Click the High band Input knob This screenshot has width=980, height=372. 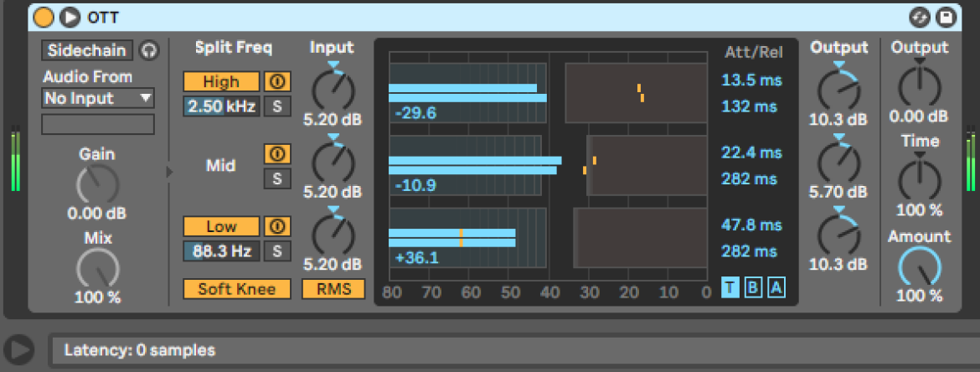(x=333, y=90)
